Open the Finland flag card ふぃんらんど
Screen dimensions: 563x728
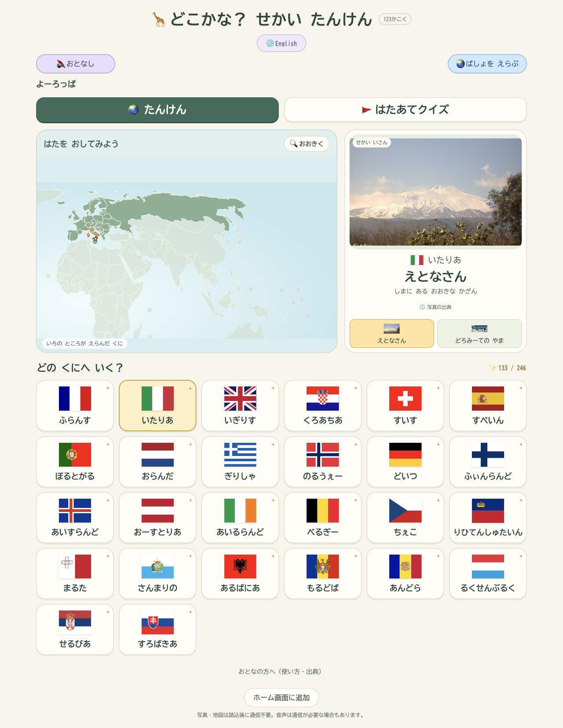(488, 462)
